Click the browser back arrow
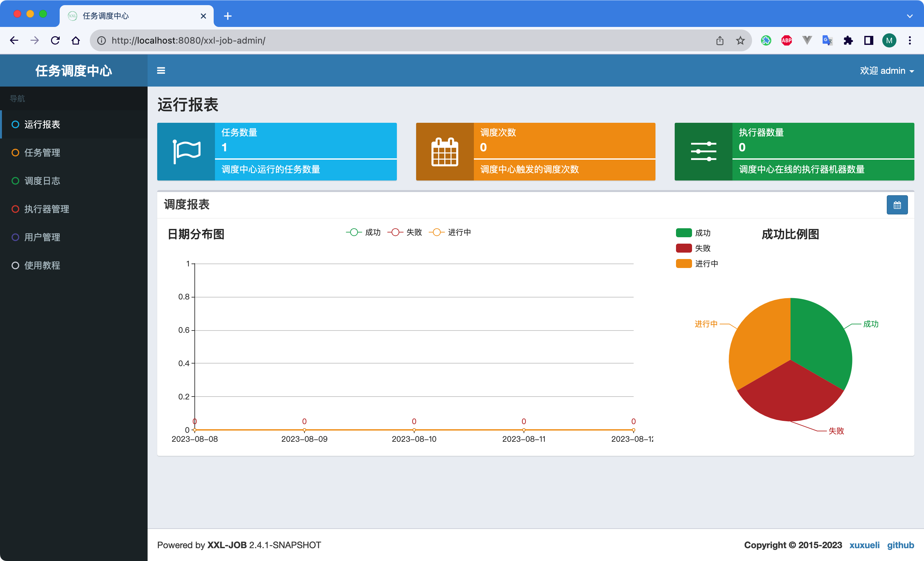 pyautogui.click(x=14, y=40)
